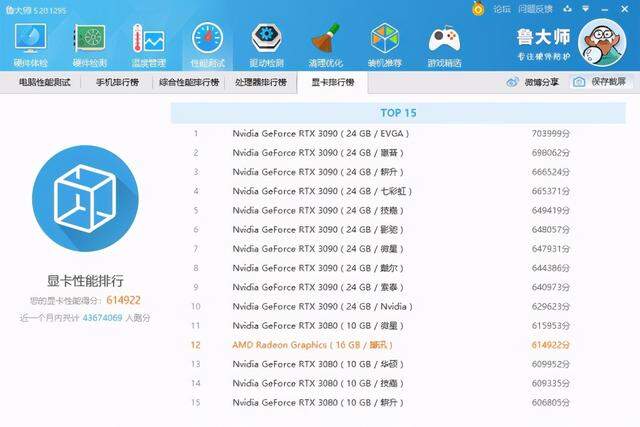Click the 43674069 participant count
This screenshot has height=427, width=640.
click(x=102, y=318)
